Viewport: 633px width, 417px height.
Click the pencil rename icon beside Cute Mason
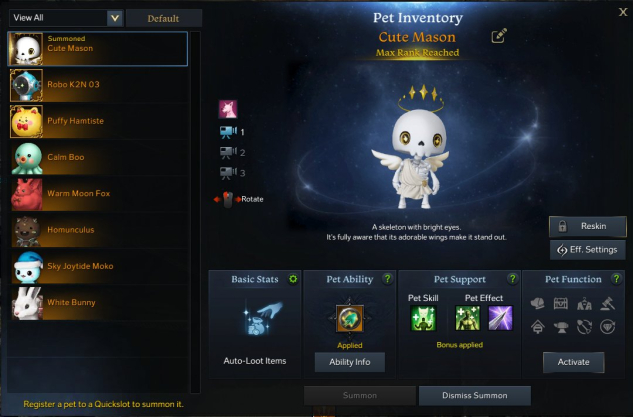499,36
